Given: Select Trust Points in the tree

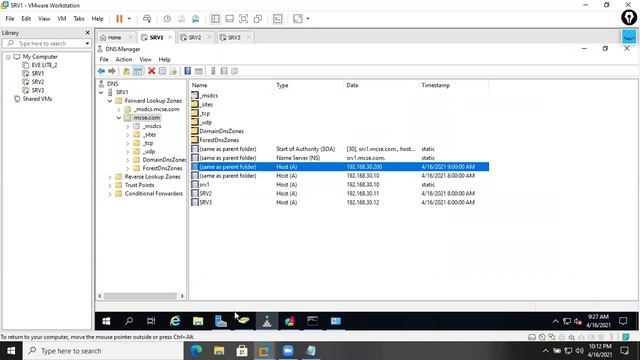Looking at the screenshot, I should pyautogui.click(x=139, y=185).
